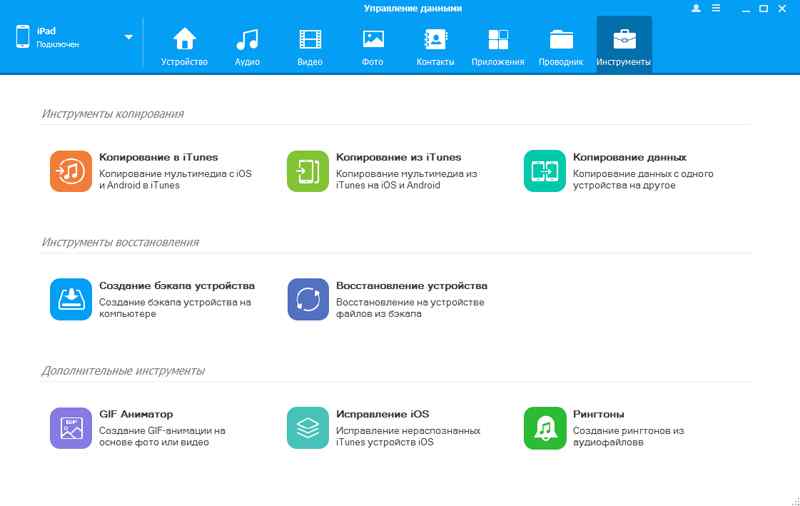The image size is (800, 506).
Task: Click the blue Создание бэкапа устройства icon
Action: click(x=71, y=299)
